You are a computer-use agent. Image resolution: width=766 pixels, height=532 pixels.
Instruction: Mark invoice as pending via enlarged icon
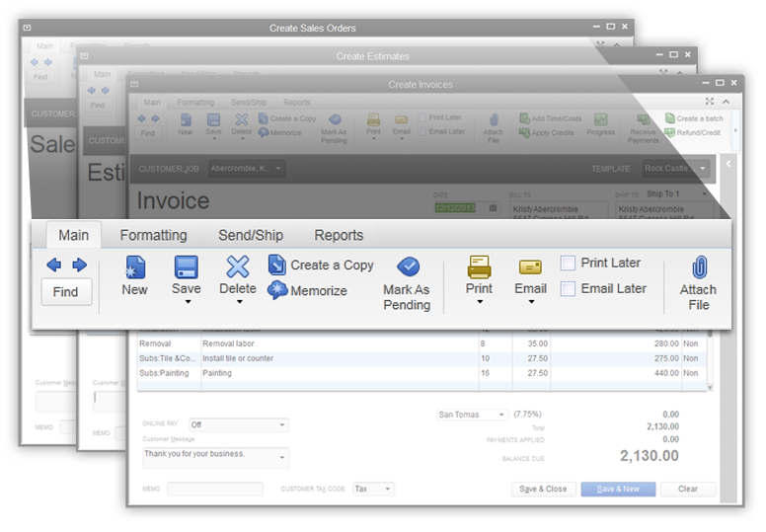(x=409, y=266)
